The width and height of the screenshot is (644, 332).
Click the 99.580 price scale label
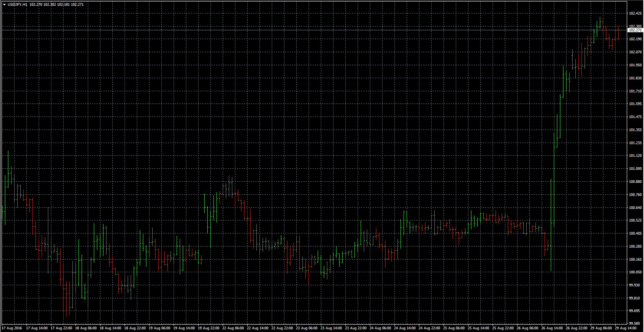point(635,324)
